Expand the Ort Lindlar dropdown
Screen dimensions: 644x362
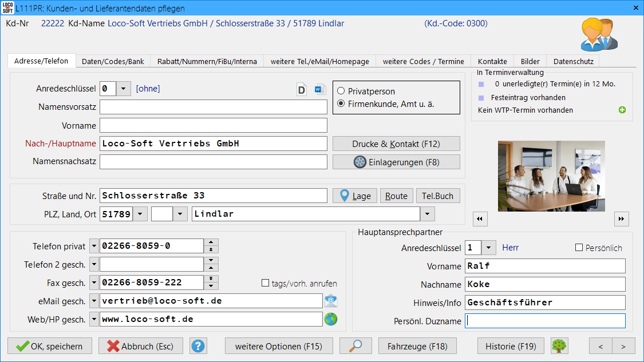click(428, 214)
